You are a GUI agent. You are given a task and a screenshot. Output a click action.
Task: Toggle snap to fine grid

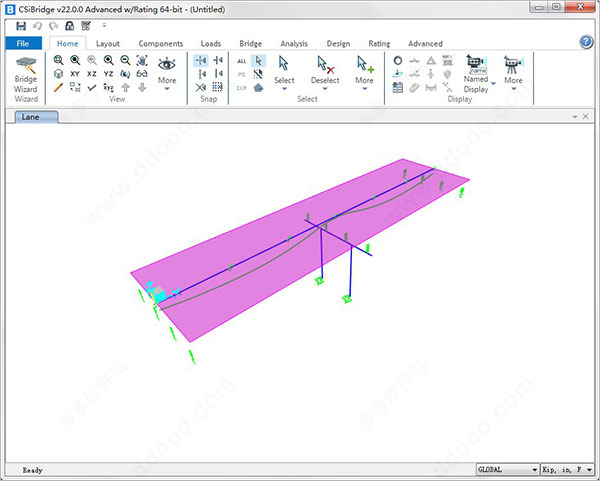point(217,88)
